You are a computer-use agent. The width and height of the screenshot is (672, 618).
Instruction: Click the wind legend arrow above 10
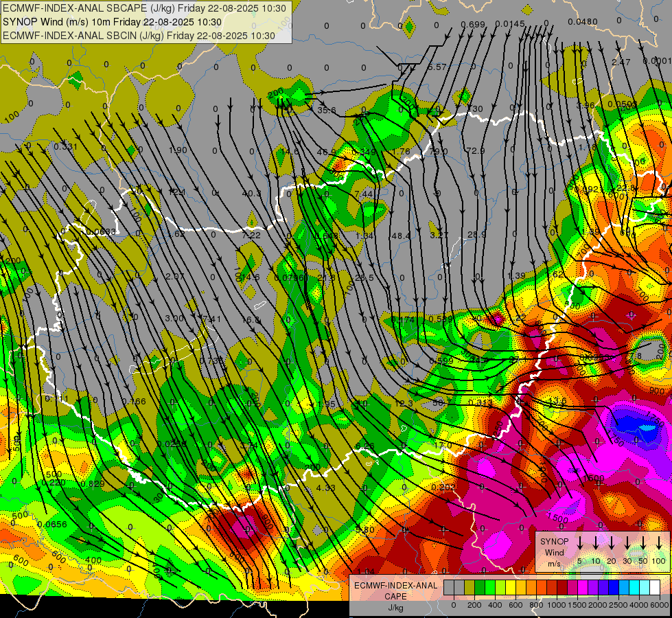[596, 543]
